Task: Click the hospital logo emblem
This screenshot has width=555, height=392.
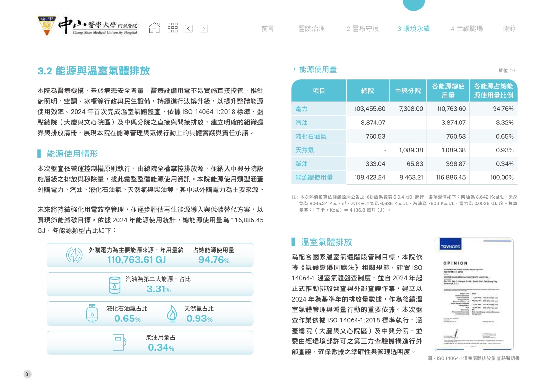Action: point(46,26)
